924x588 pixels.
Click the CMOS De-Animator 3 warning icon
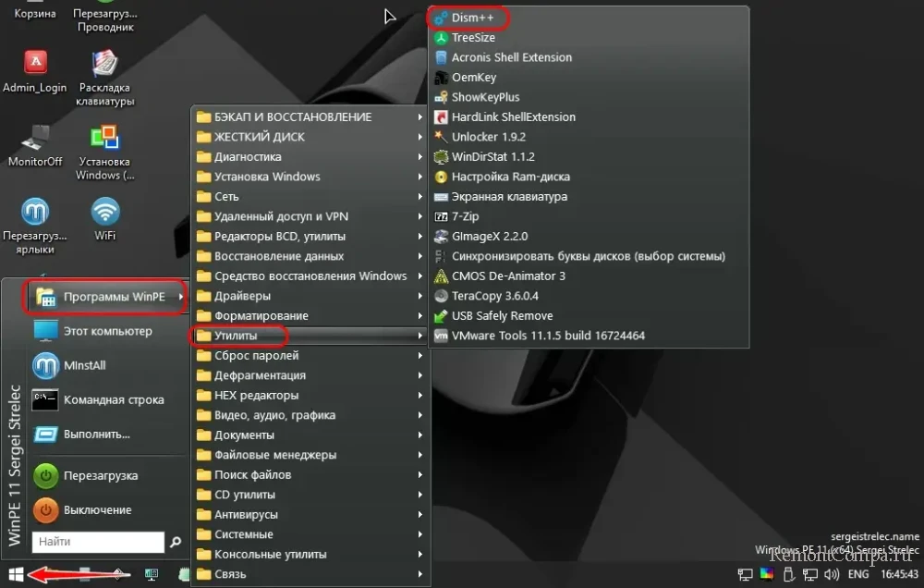(441, 276)
